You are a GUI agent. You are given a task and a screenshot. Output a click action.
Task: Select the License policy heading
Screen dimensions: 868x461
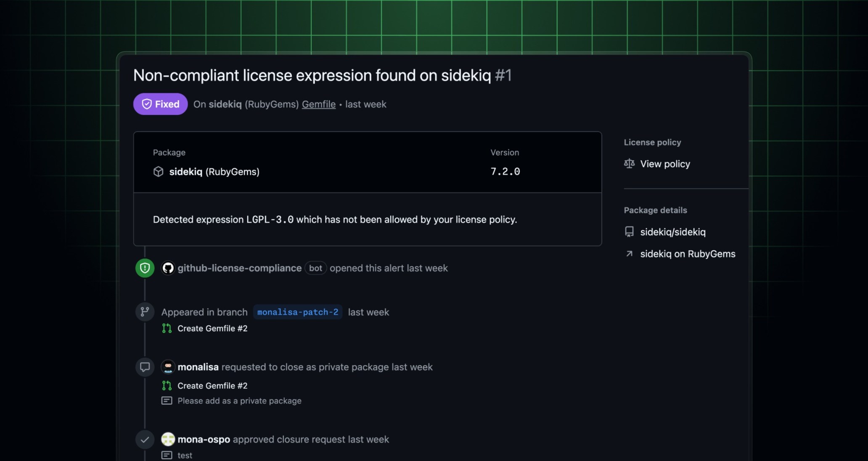[x=652, y=142]
